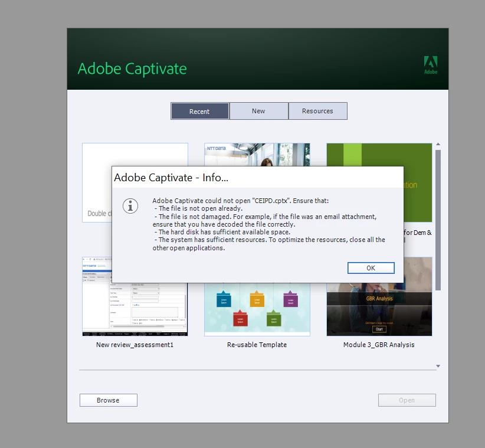Select the NTT DATA project thumbnail
This screenshot has width=485, height=448.
[x=257, y=155]
